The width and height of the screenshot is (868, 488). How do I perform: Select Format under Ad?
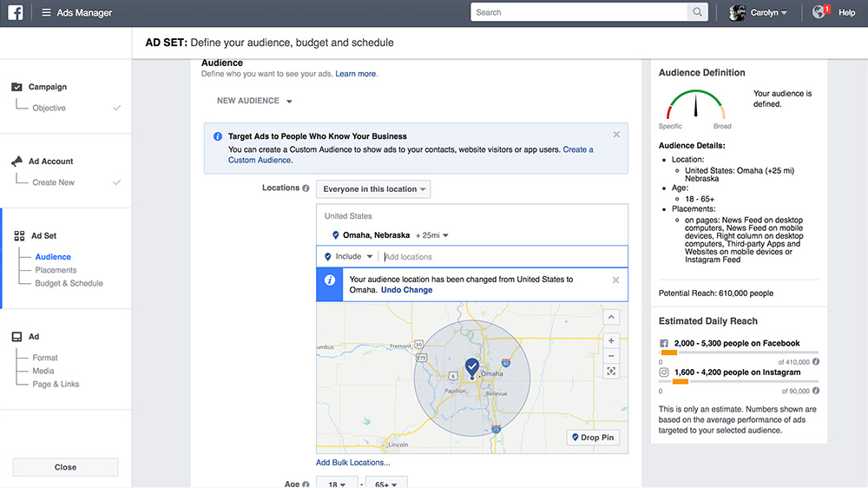tap(45, 358)
